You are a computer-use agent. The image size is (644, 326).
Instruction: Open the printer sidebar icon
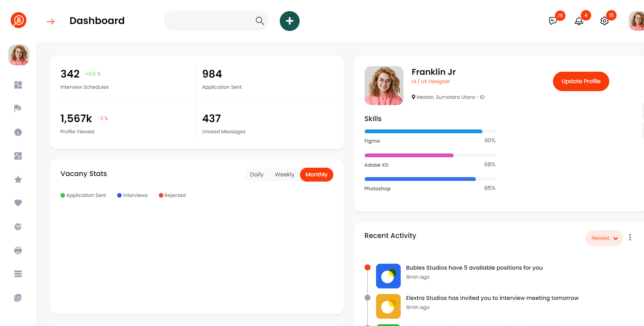coord(18,251)
